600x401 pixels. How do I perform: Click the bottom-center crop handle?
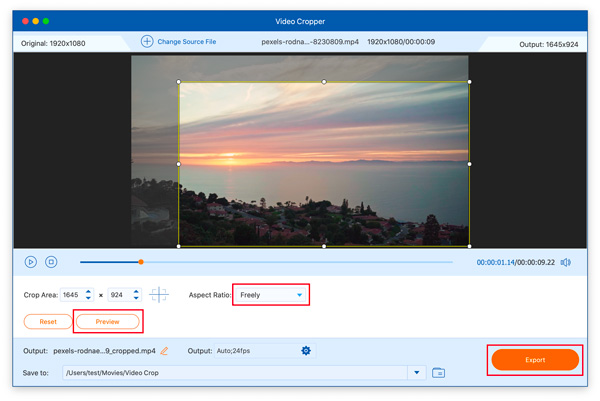pos(324,246)
